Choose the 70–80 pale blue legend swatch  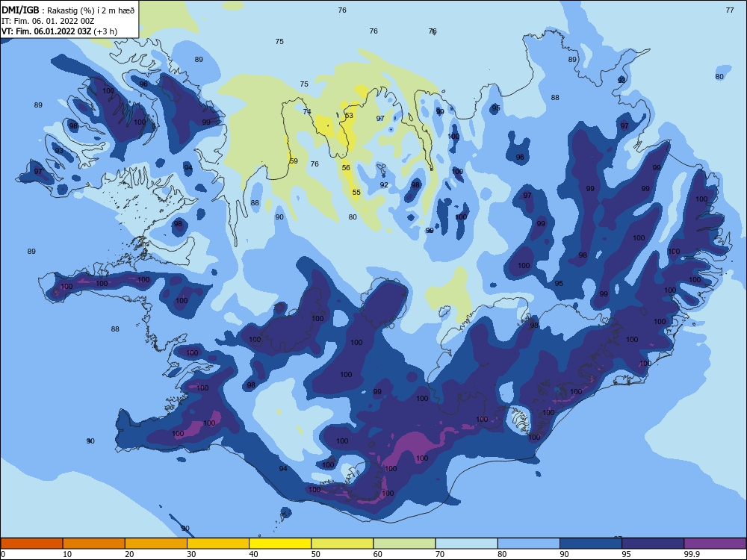coord(466,544)
